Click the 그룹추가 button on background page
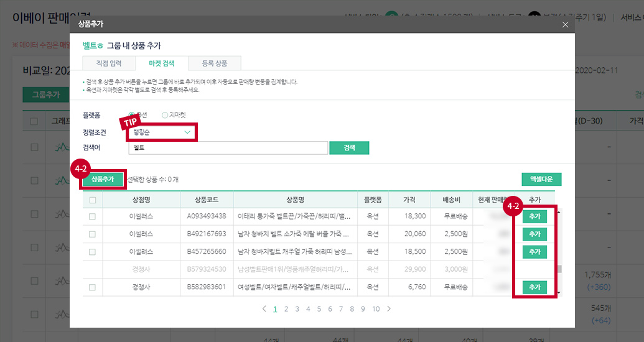The image size is (644, 342). [x=46, y=95]
